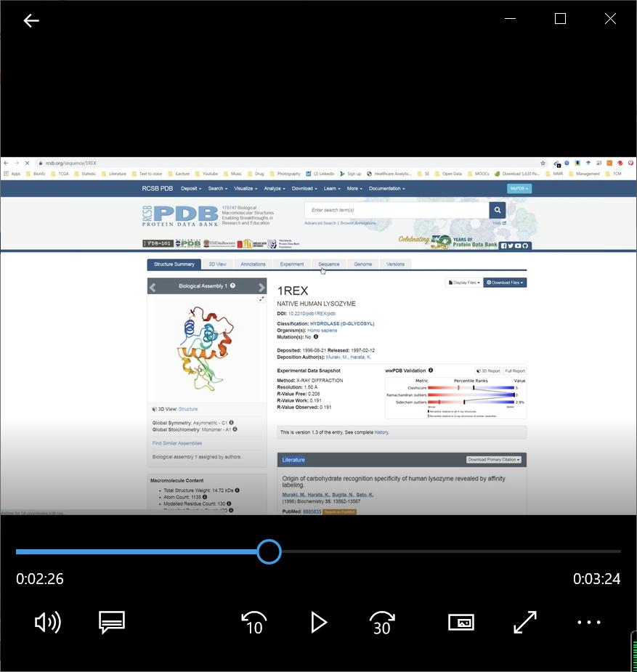This screenshot has width=637, height=672.
Task: Open the DOI 10.2210/pdb1REX/pdb link
Action: pos(312,314)
